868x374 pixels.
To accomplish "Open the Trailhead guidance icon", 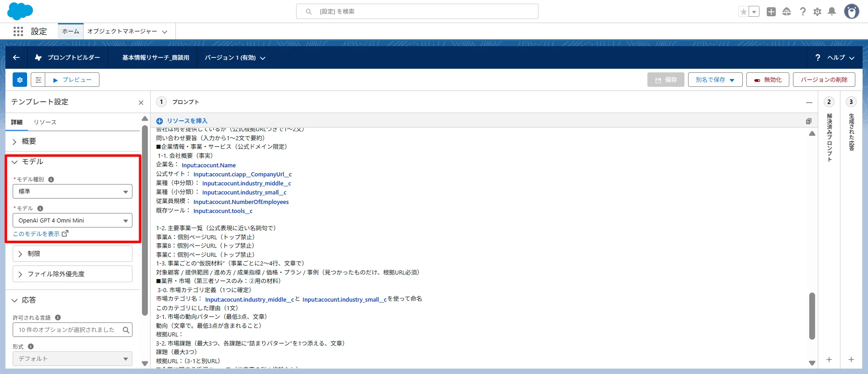I will 787,12.
